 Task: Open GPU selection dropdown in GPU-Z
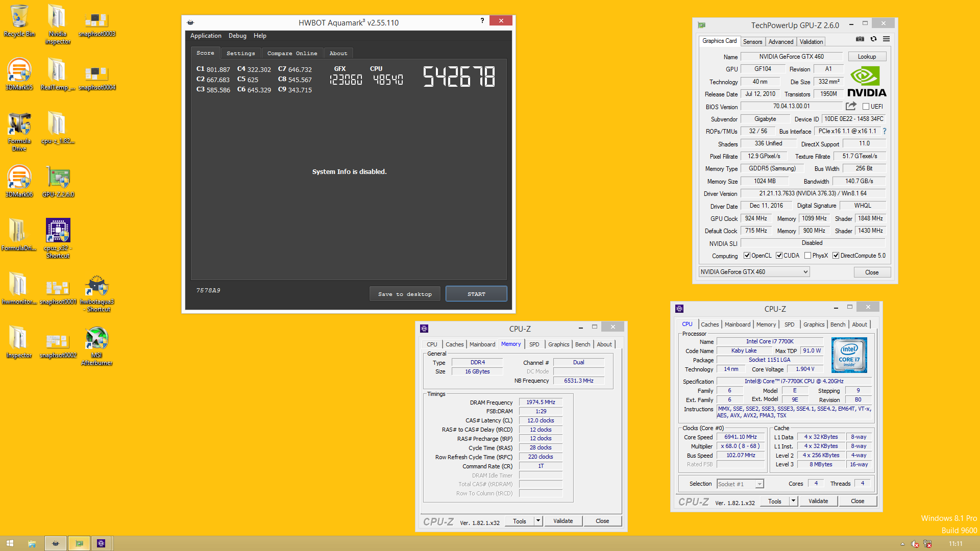pyautogui.click(x=754, y=272)
